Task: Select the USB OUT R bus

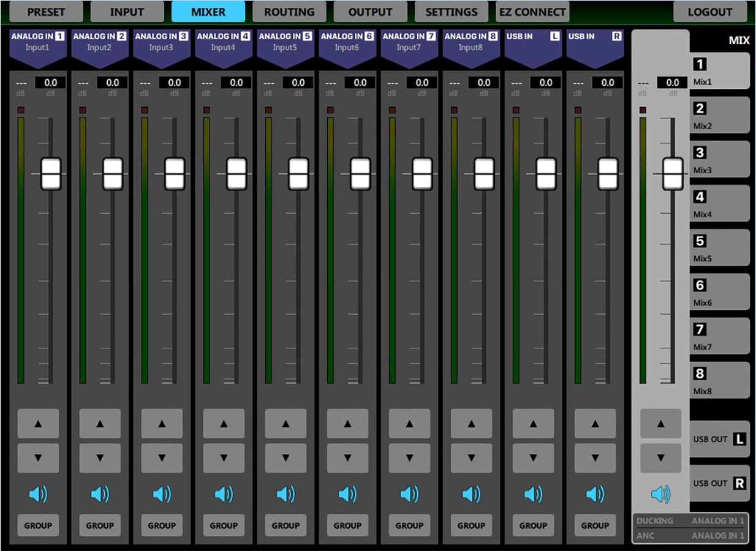Action: (x=720, y=484)
